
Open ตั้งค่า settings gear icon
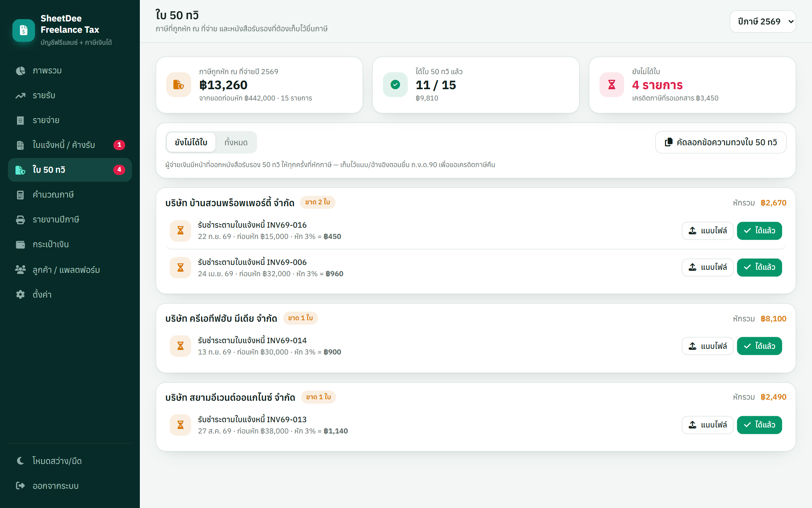pos(20,294)
